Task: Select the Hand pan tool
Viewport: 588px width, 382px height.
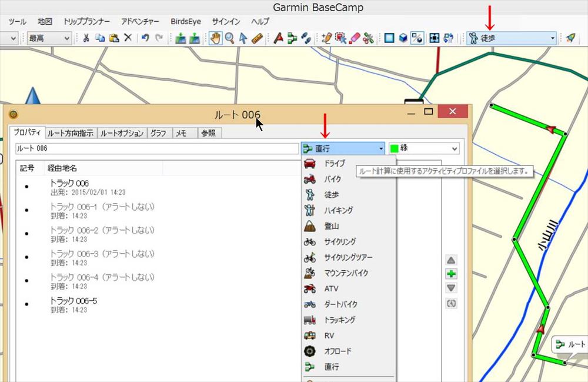Action: 215,38
